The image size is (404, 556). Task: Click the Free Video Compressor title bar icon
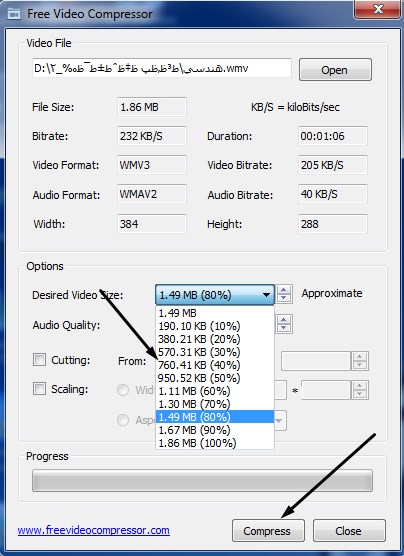[x=14, y=14]
